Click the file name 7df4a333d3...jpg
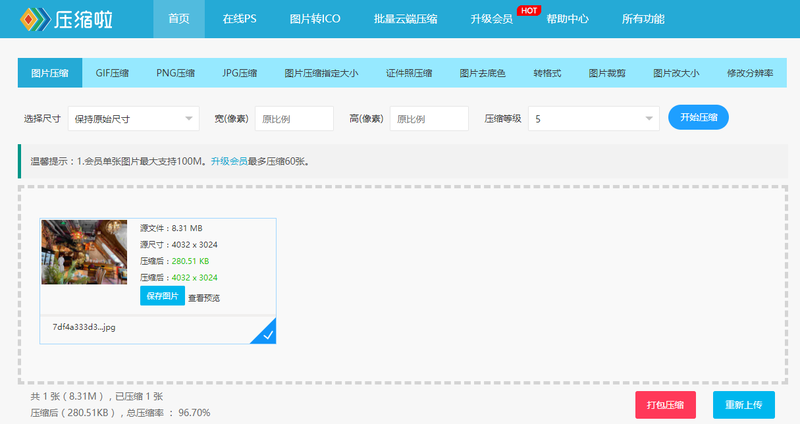800x424 pixels. pos(84,327)
